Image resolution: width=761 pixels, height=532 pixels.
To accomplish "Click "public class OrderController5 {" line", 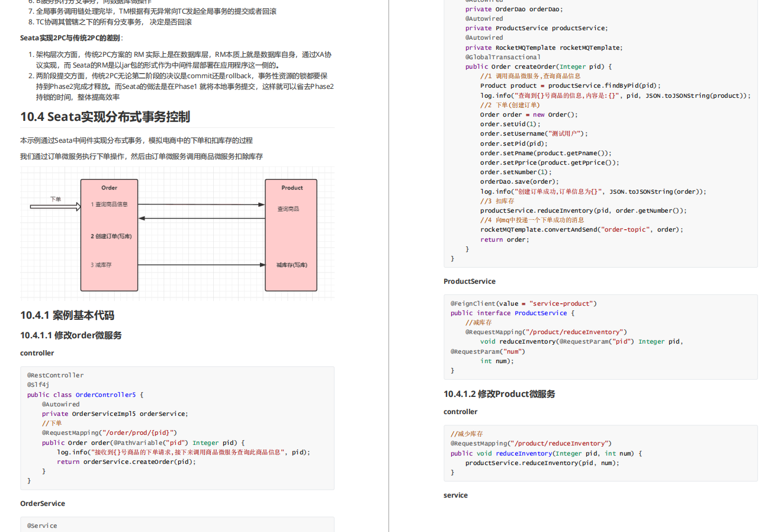I will click(85, 395).
